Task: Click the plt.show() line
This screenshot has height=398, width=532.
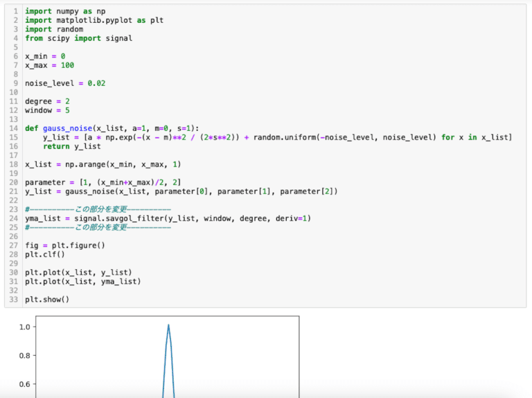Action: (x=47, y=299)
